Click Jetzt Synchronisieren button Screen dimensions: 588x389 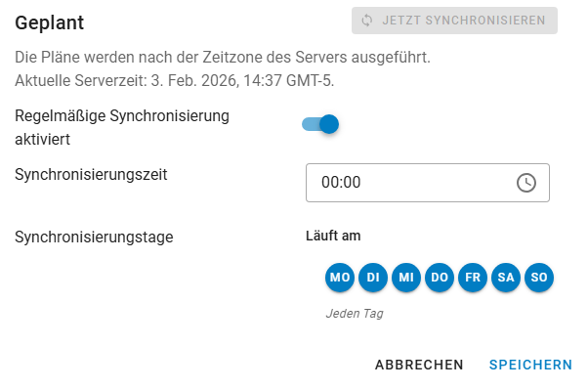[x=454, y=21]
